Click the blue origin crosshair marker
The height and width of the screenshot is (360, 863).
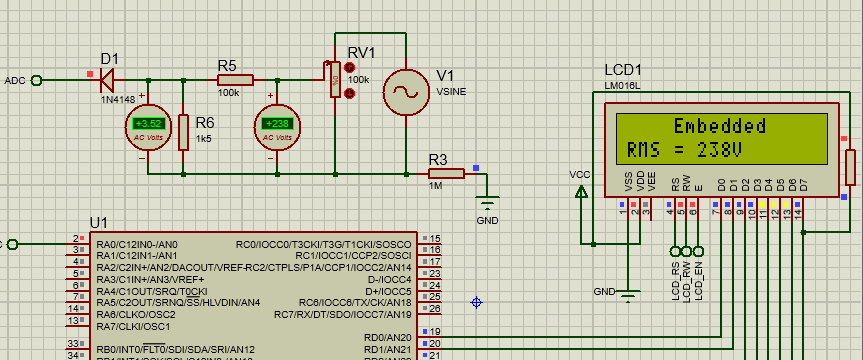click(x=477, y=302)
